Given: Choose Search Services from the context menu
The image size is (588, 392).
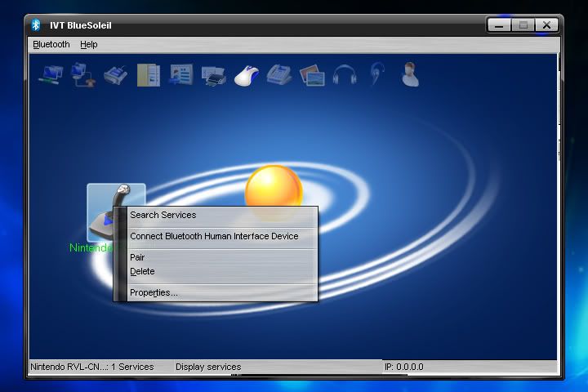Looking at the screenshot, I should point(163,215).
